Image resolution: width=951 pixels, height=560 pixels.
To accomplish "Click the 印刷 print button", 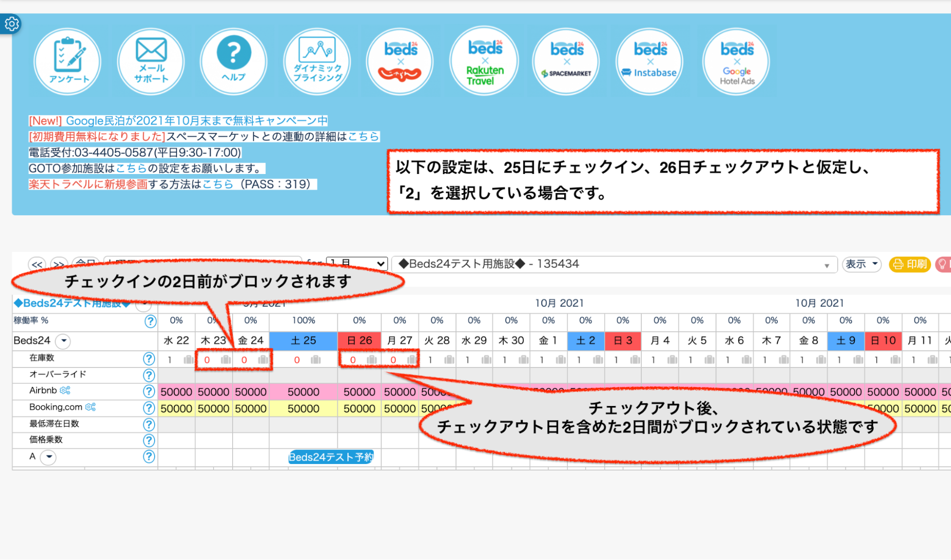I will tap(909, 264).
